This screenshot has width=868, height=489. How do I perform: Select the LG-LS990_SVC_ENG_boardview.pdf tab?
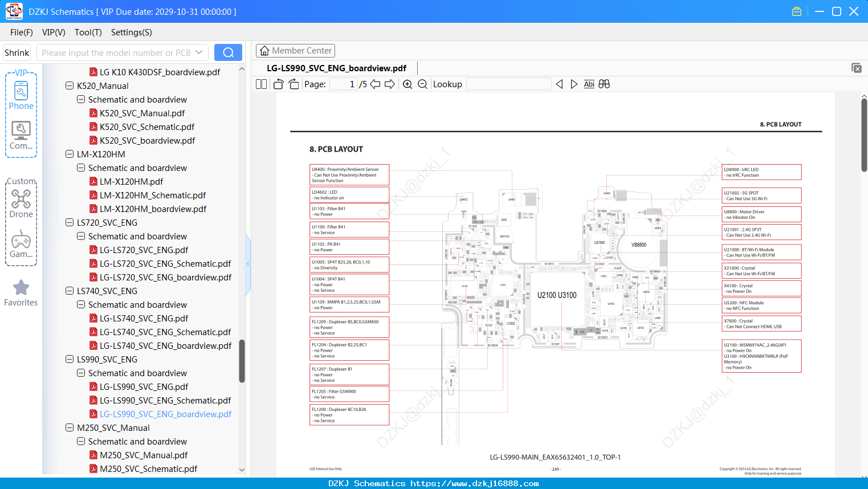point(336,68)
